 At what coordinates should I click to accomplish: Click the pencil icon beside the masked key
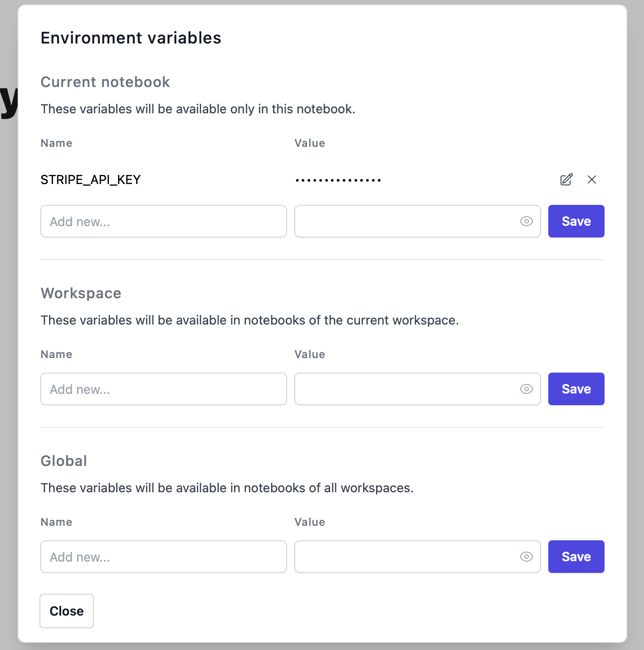click(566, 179)
